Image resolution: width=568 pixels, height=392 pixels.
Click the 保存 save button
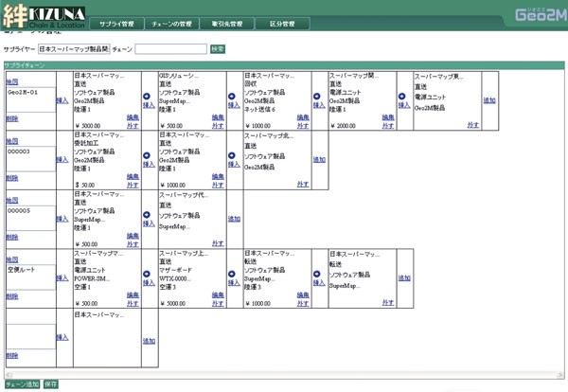click(x=51, y=384)
